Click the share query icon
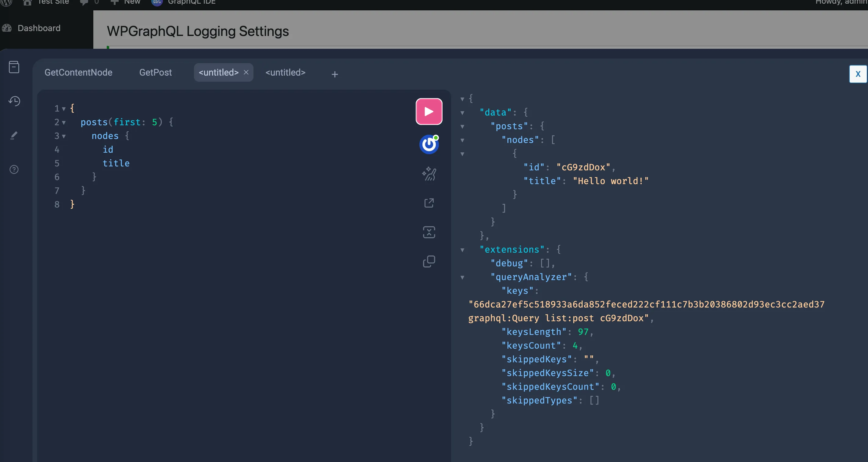 [x=429, y=203]
